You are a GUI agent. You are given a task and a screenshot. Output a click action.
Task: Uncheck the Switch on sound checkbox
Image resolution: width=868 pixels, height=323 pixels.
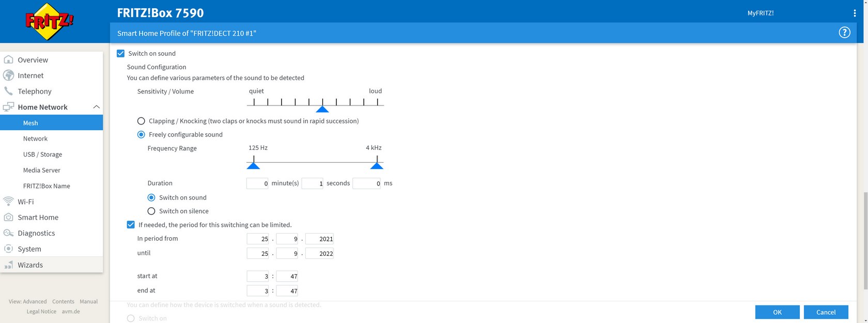tap(120, 53)
